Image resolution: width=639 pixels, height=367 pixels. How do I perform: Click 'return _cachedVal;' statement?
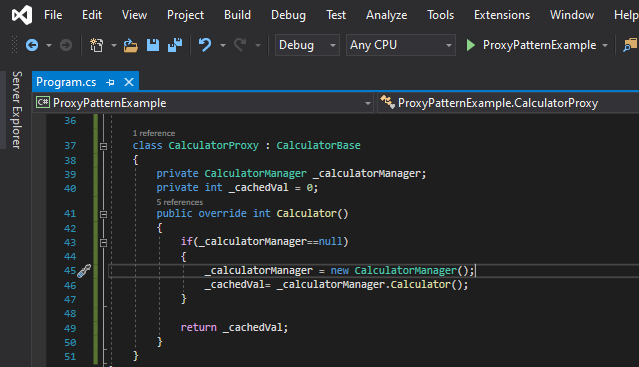coord(234,327)
